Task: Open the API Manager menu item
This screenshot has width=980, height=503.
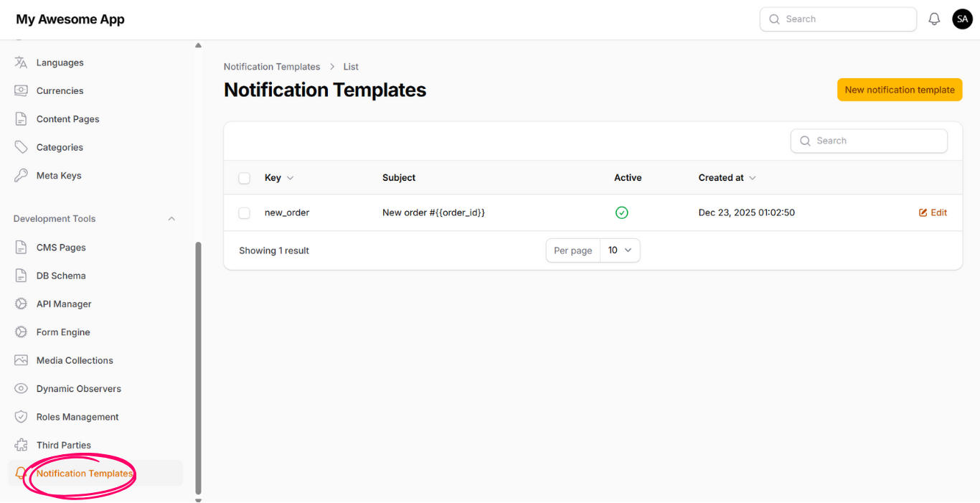Action: (64, 304)
